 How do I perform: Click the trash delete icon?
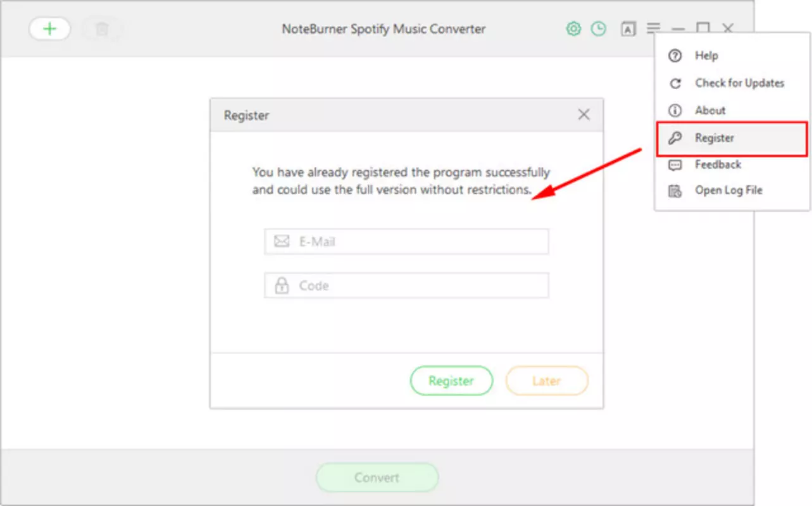[101, 29]
